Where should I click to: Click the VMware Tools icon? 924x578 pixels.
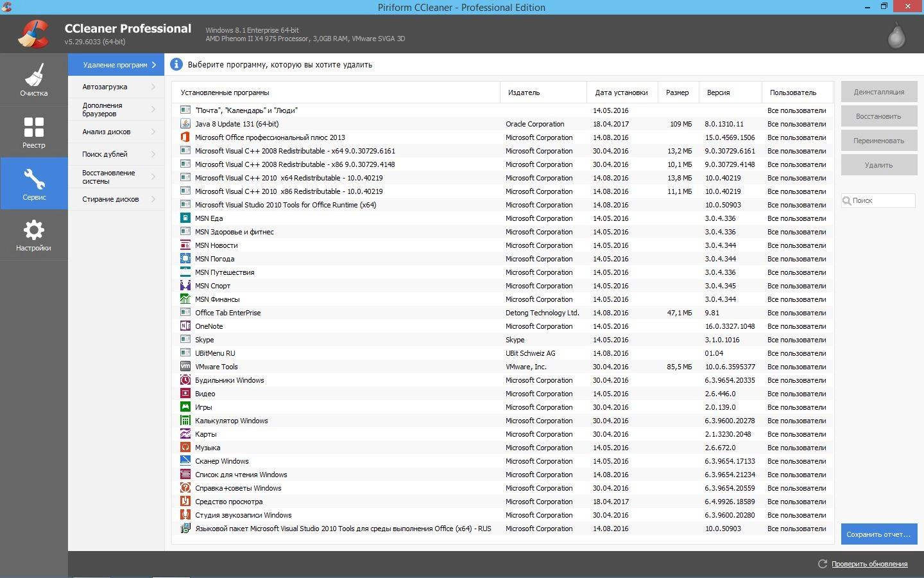point(185,367)
